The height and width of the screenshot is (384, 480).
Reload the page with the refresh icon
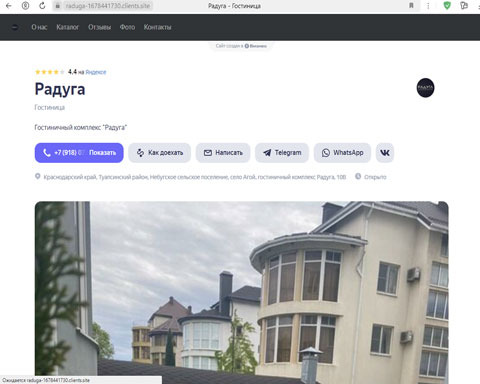[x=42, y=6]
